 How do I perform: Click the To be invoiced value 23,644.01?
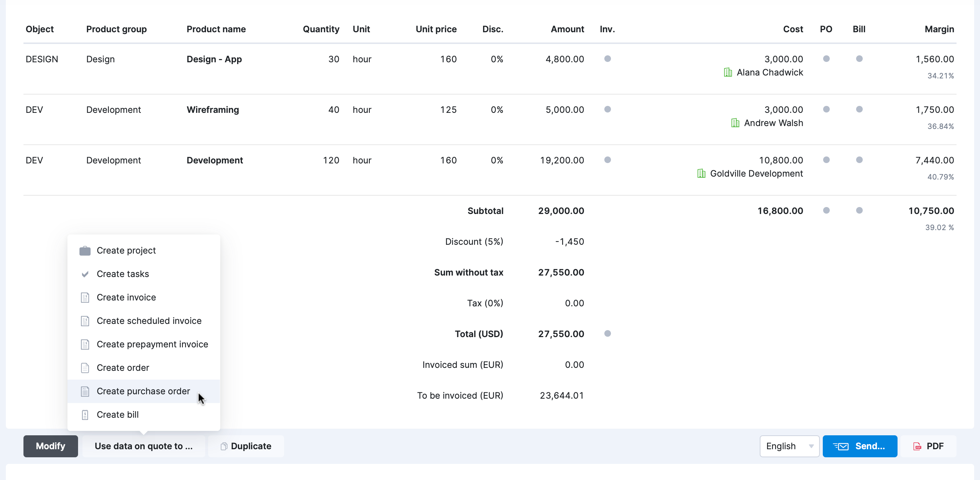562,396
